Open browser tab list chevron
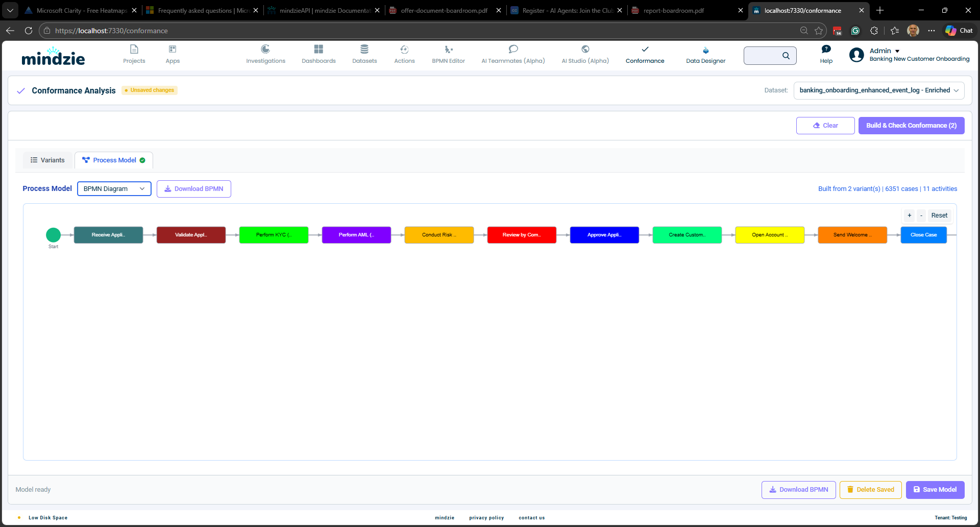Screen dimensions: 980x527 click(x=10, y=10)
